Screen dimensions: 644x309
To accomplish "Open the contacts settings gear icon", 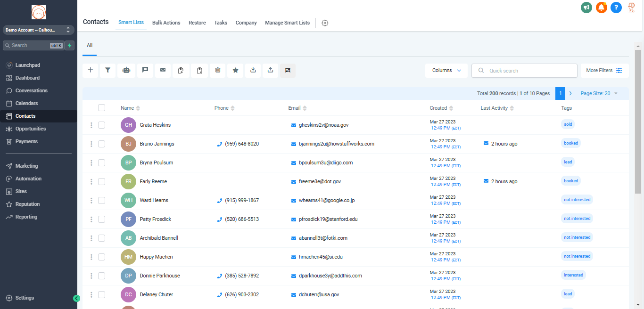I will (325, 23).
